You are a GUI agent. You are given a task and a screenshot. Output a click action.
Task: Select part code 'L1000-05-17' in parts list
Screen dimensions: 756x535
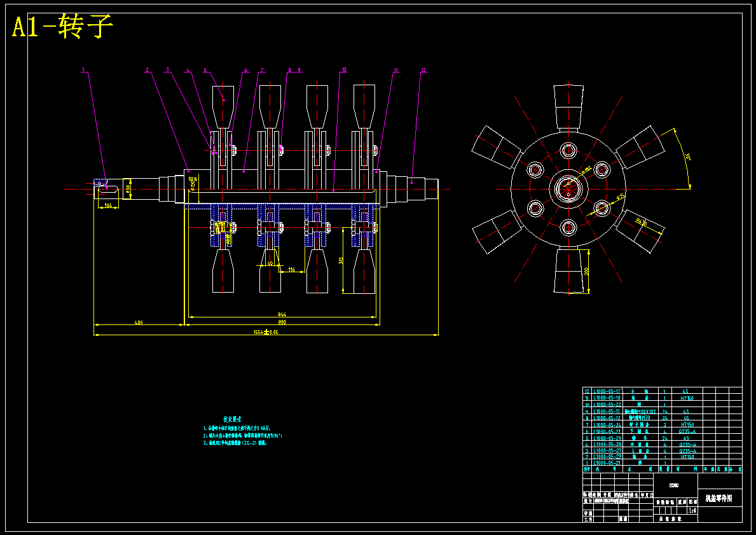(x=607, y=391)
